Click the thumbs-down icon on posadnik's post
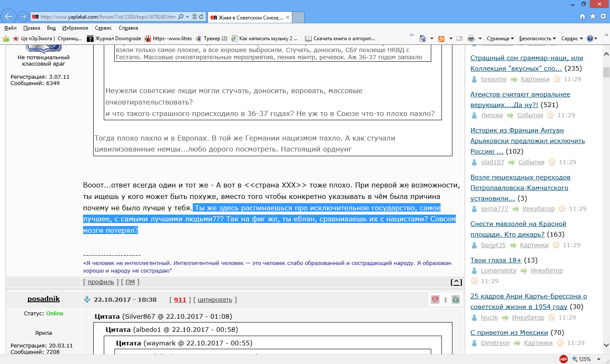 click(435, 299)
